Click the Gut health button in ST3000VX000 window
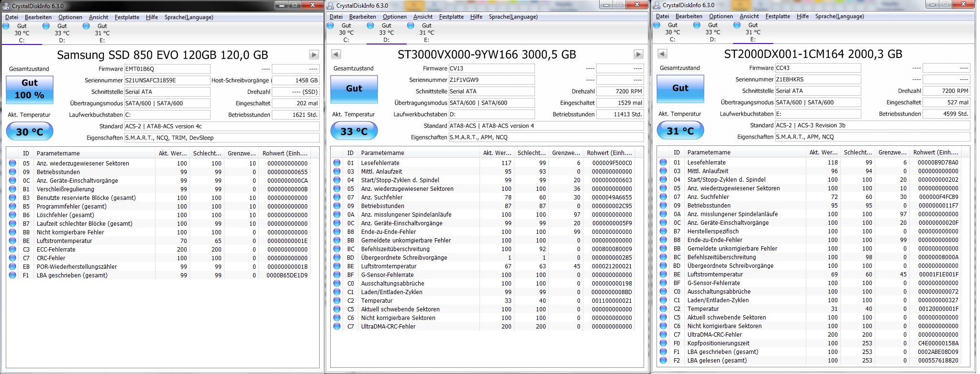This screenshot has height=374, width=980. (x=354, y=89)
